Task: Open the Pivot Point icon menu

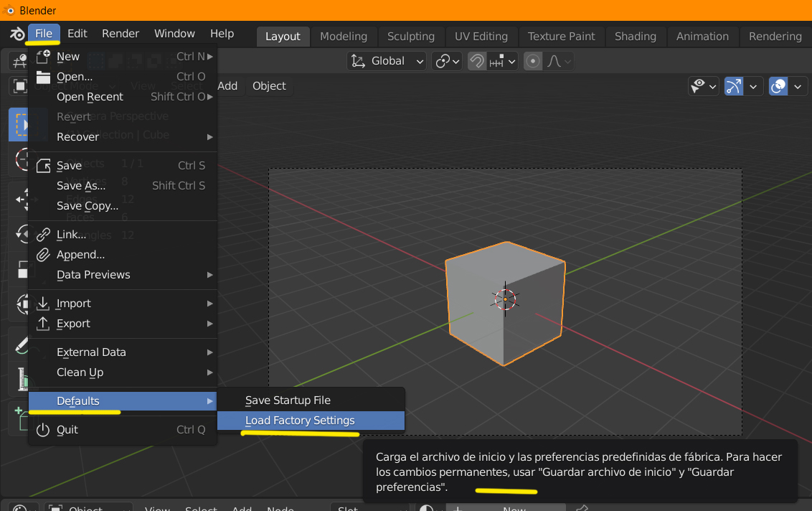Action: point(447,61)
